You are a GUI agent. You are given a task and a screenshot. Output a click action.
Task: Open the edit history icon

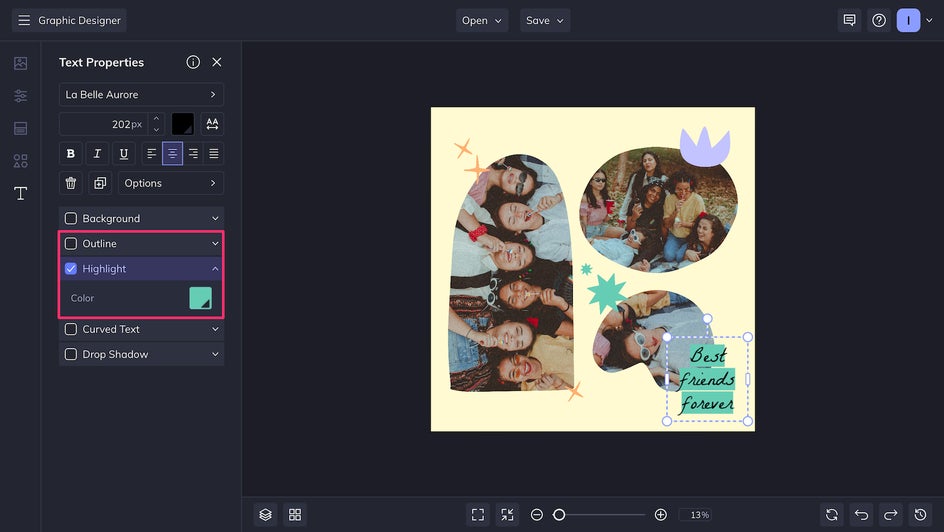click(921, 515)
